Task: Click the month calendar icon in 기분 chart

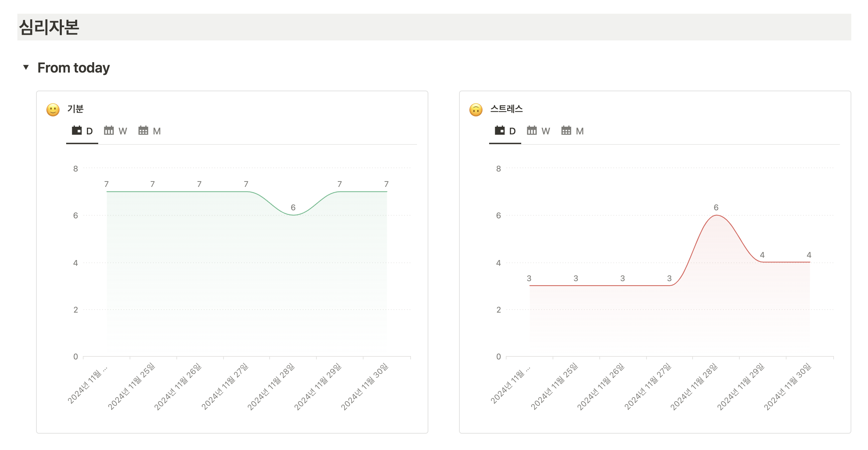Action: coord(143,130)
